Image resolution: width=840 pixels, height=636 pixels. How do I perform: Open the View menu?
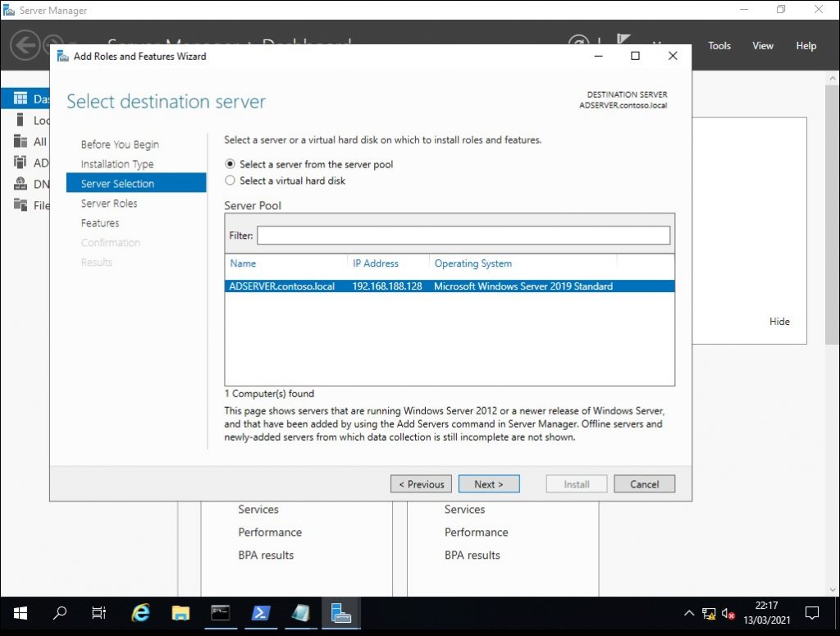pos(763,46)
